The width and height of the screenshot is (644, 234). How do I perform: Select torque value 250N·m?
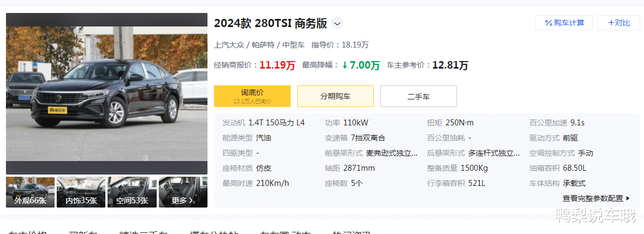click(x=460, y=123)
